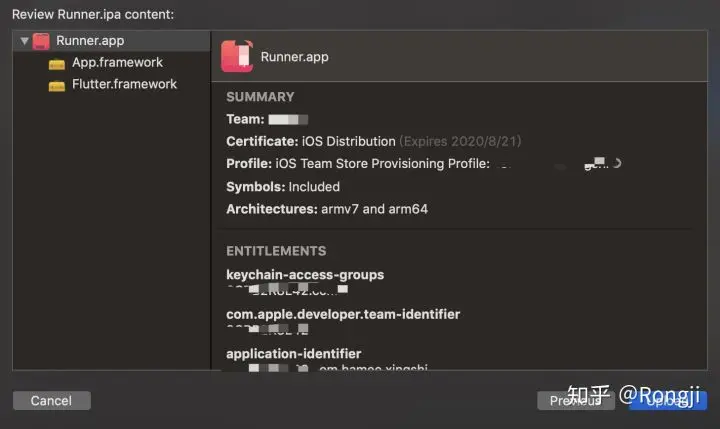The height and width of the screenshot is (429, 720).
Task: Click the Runner.app icon in sidebar
Action: pos(41,41)
